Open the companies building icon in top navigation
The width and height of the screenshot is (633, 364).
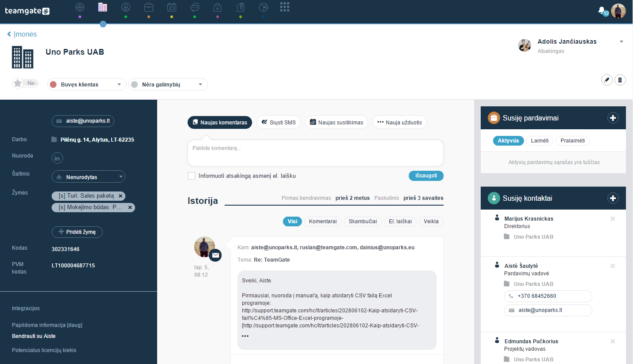(102, 7)
